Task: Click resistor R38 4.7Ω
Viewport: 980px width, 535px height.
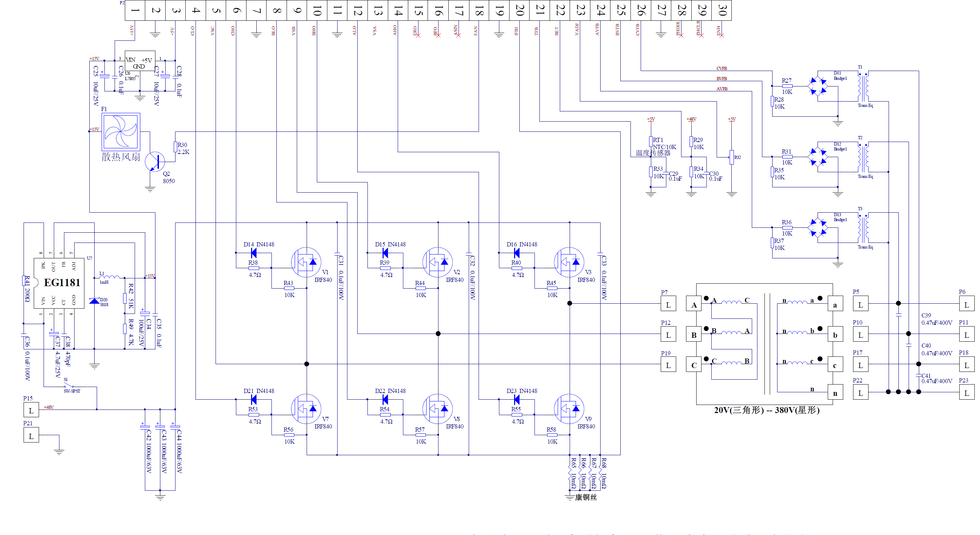Action: (x=254, y=268)
